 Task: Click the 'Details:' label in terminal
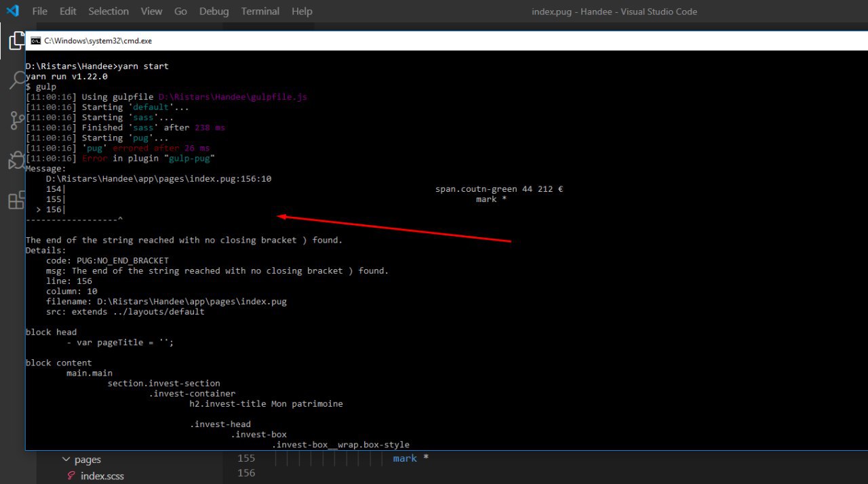[x=46, y=250]
